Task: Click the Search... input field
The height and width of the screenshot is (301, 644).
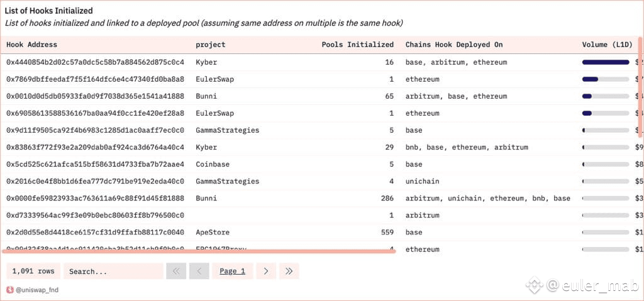Action: click(113, 271)
